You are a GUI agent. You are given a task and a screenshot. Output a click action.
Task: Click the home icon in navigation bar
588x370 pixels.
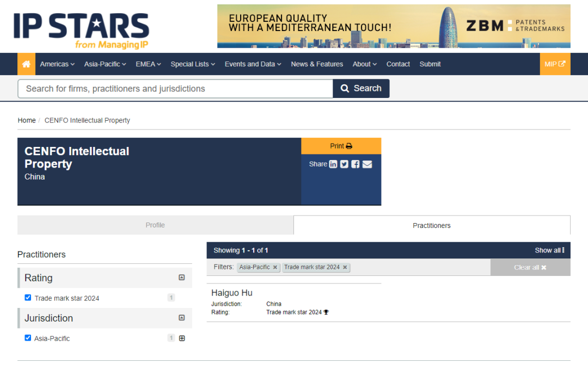26,64
